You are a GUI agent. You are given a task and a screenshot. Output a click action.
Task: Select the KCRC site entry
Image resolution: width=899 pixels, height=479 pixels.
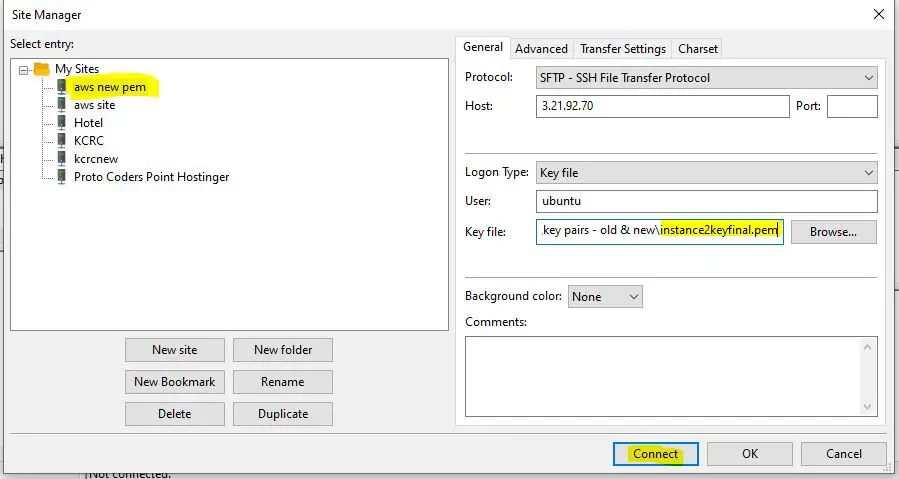click(89, 141)
